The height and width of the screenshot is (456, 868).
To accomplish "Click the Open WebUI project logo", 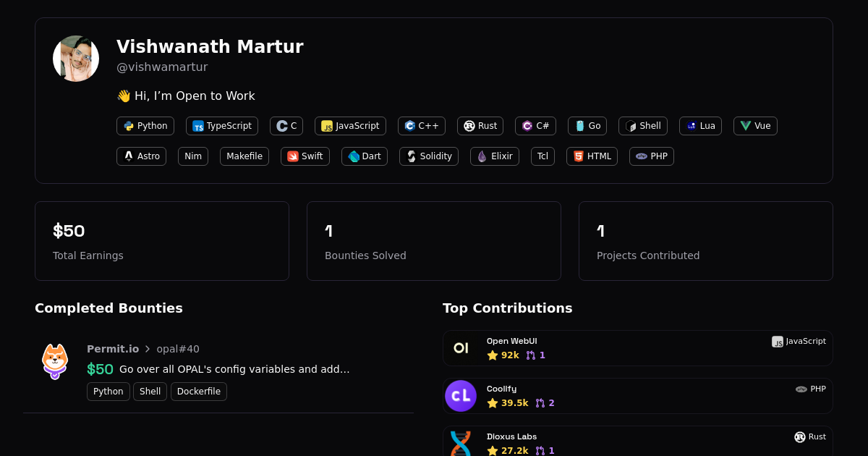I will coord(461,348).
